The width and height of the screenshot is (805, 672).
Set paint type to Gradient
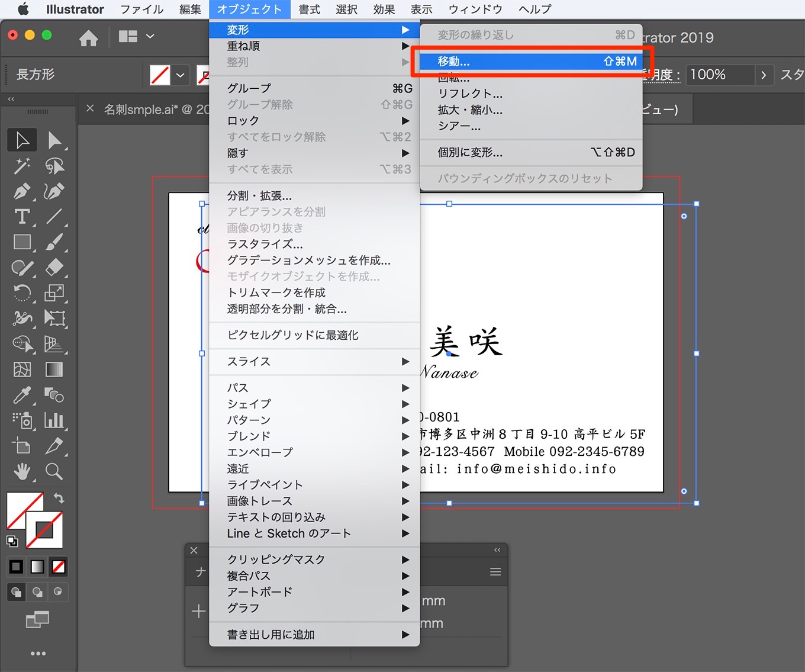pos(37,567)
